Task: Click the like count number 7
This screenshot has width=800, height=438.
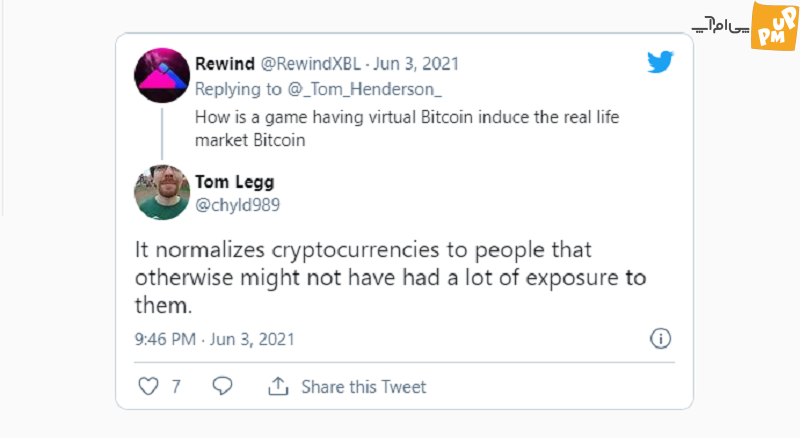Action: click(x=176, y=386)
